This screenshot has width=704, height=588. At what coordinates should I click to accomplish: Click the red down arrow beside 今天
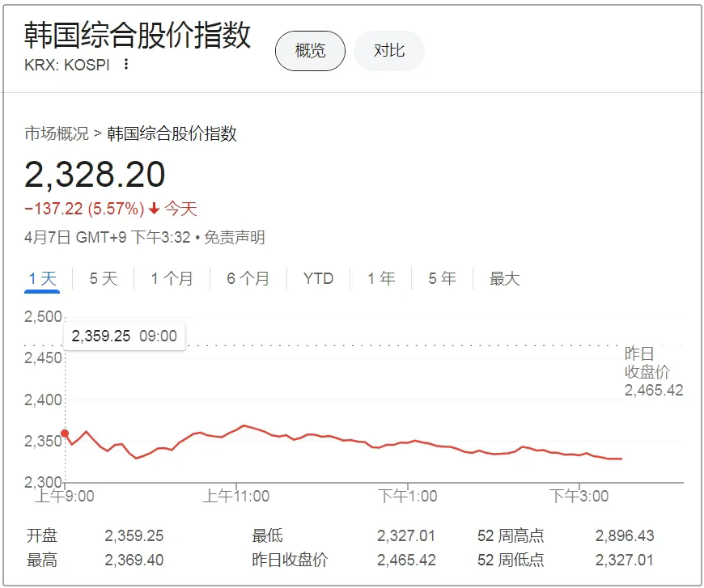click(x=154, y=209)
